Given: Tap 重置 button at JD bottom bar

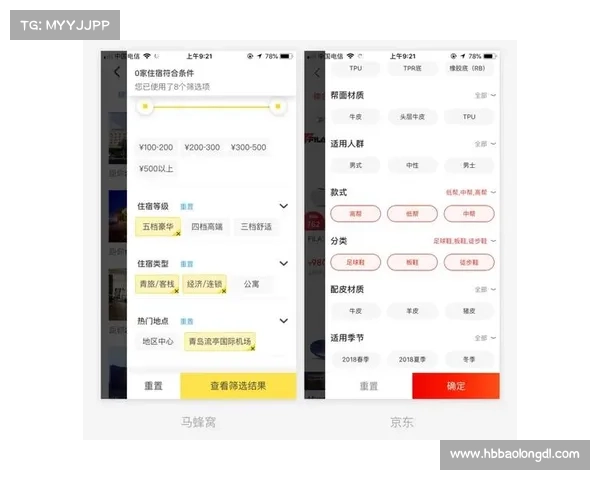Looking at the screenshot, I should coord(369,386).
